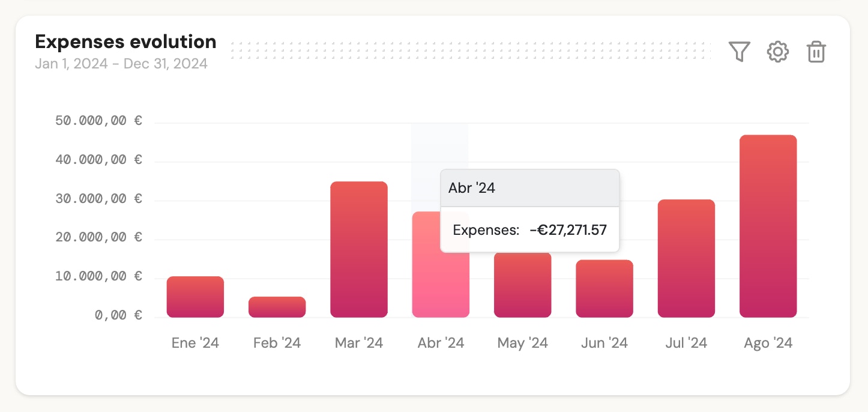The image size is (868, 412).
Task: Click the Abr '24 tooltip header
Action: point(471,187)
